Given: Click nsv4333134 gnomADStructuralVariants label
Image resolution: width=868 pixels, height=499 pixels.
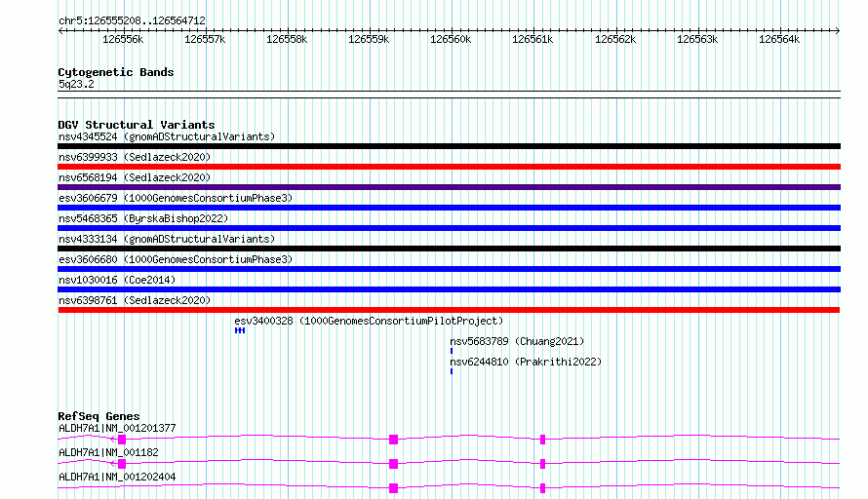Looking at the screenshot, I should [x=167, y=239].
